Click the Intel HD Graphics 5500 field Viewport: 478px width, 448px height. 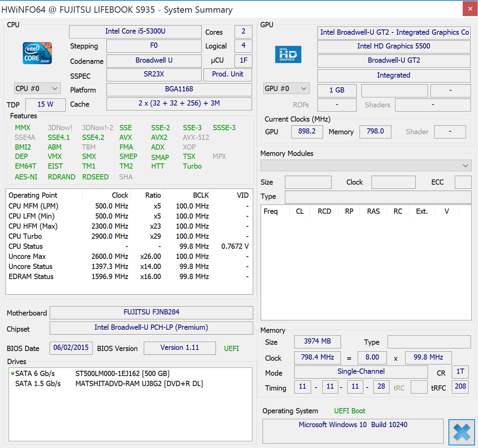coord(394,46)
